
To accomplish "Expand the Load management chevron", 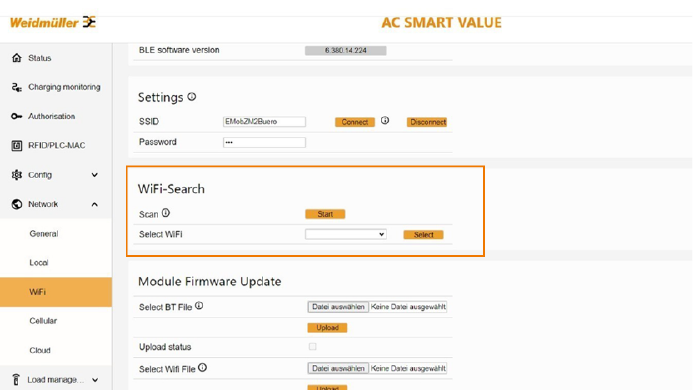I will point(95,380).
